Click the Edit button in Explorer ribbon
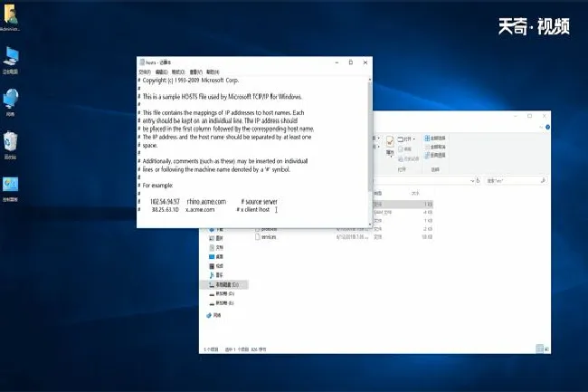This screenshot has width=588, height=392. click(405, 148)
